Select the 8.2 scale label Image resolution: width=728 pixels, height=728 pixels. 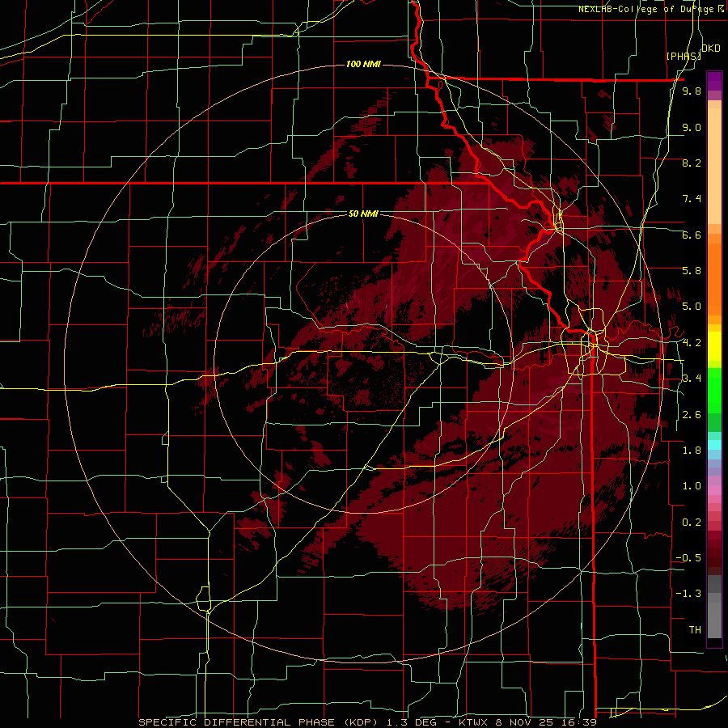click(x=692, y=163)
